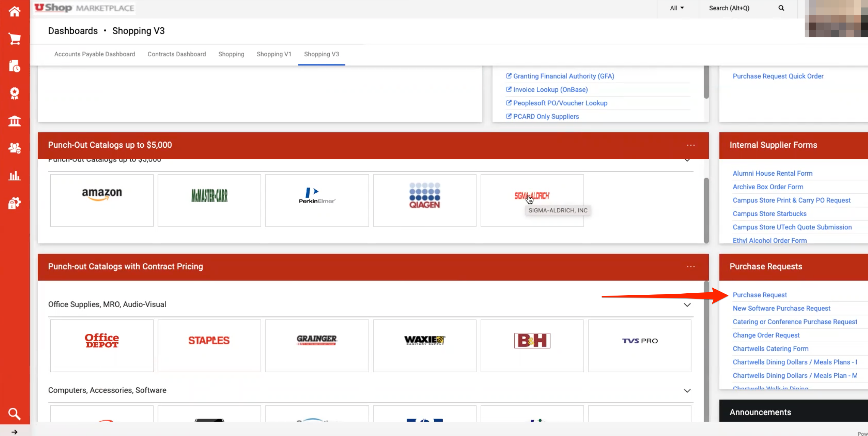Click the top bar search magnifier icon
The image size is (868, 436).
[x=781, y=8]
